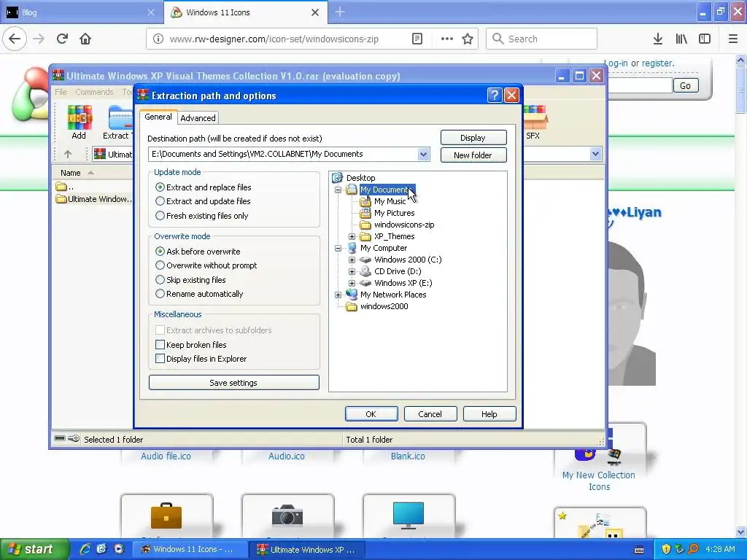Select Extract and update files option
Screen dimensions: 747x560
[x=160, y=201]
